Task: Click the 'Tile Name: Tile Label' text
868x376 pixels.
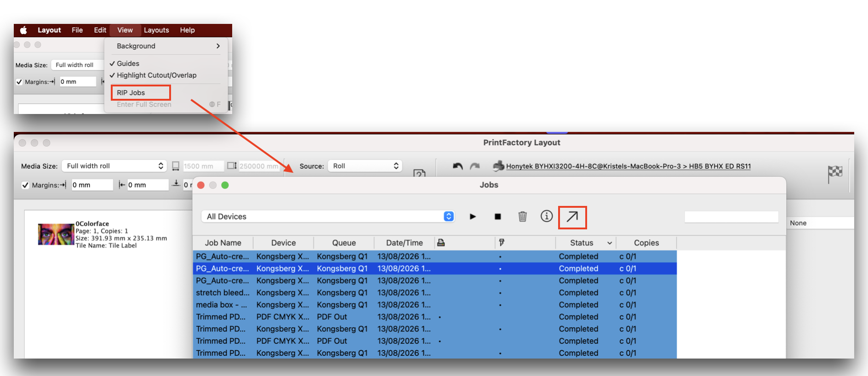Action: pos(106,245)
